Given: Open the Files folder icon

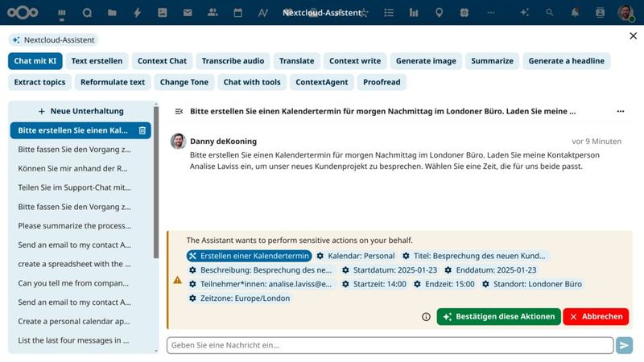Looking at the screenshot, I should click(112, 13).
